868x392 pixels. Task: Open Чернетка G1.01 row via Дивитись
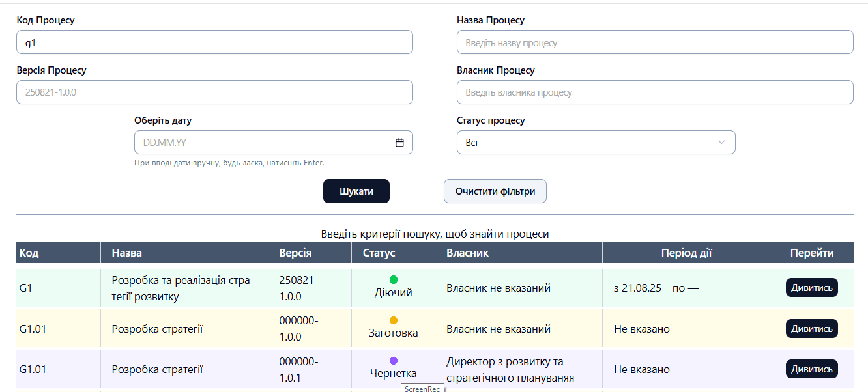coord(811,369)
